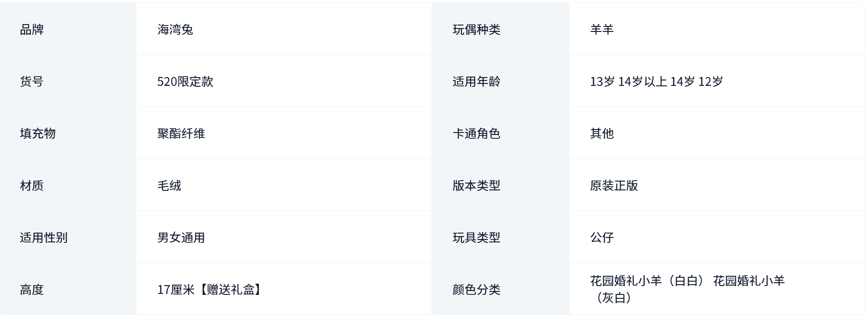
Task: Select the 材质 label cell
Action: (68, 185)
